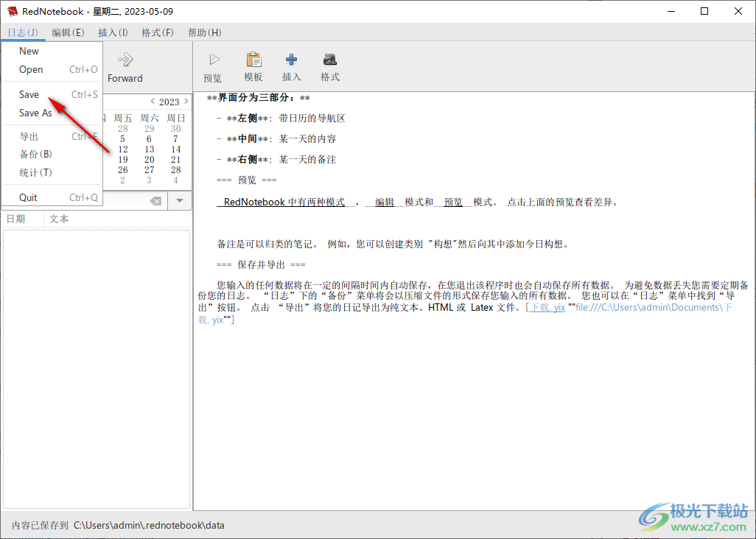The width and height of the screenshot is (756, 539).
Task: Open the 帮助(H) menu
Action: tap(204, 32)
